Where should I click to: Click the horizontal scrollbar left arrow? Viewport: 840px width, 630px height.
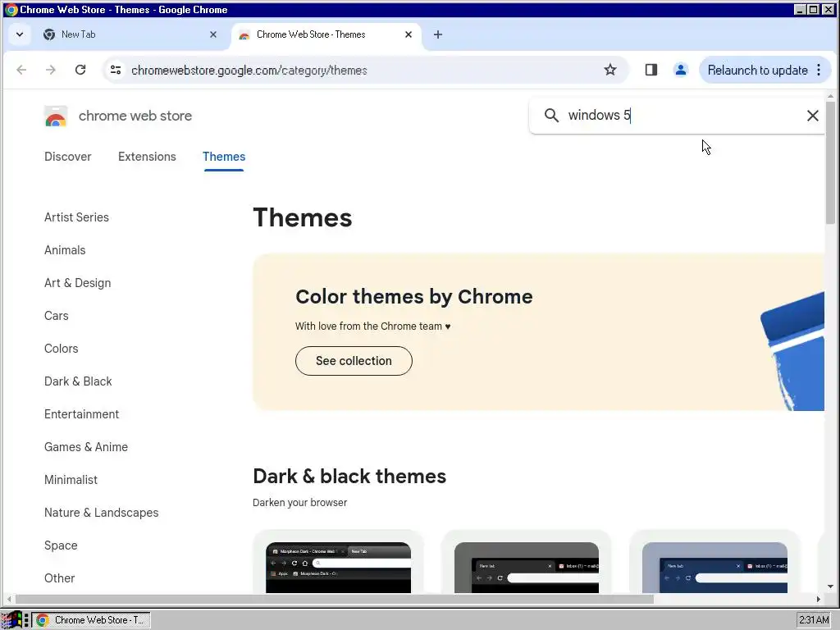click(8, 599)
